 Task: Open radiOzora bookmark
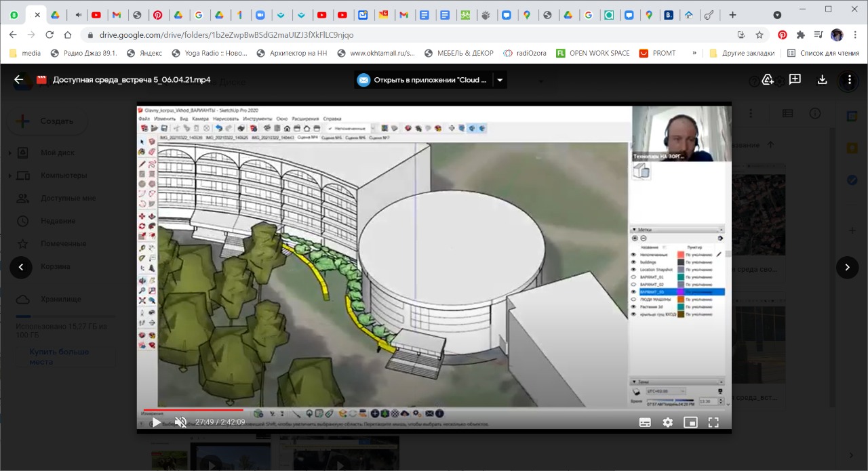click(525, 53)
